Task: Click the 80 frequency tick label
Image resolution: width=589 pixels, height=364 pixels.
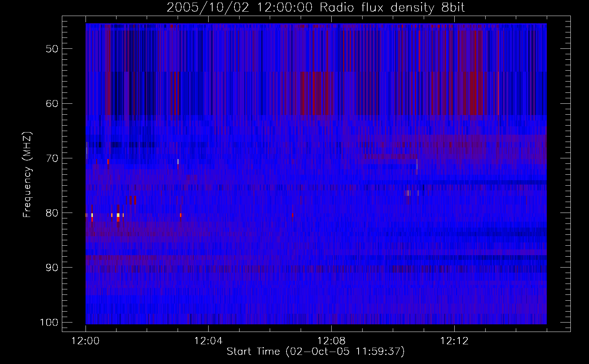Action: click(52, 213)
